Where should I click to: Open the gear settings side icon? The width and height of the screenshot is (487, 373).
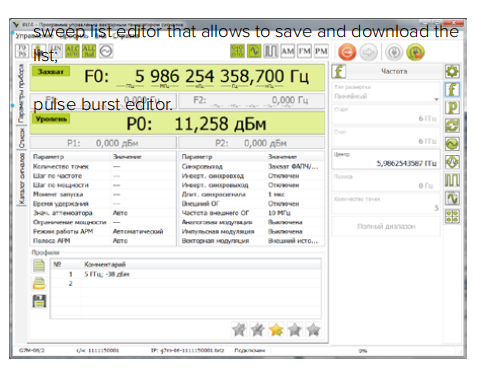[452, 71]
